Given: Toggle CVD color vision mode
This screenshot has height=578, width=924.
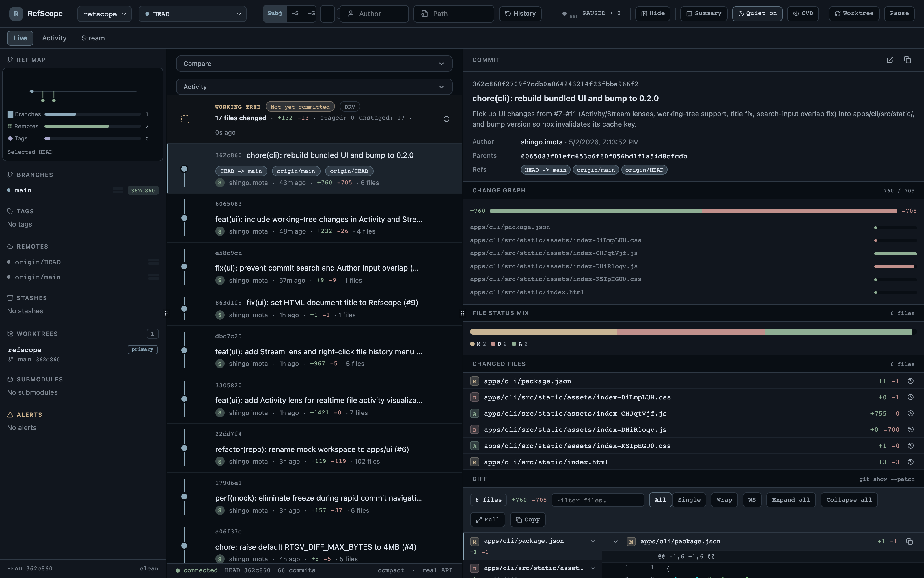Looking at the screenshot, I should coord(803,13).
